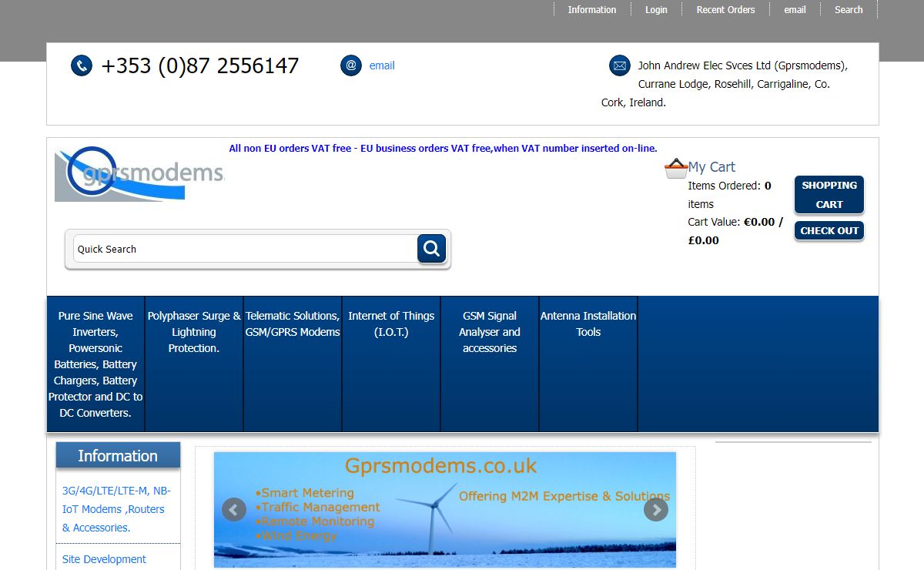
Task: Click the John Andrew Elec Svces address text
Action: pyautogui.click(x=725, y=84)
